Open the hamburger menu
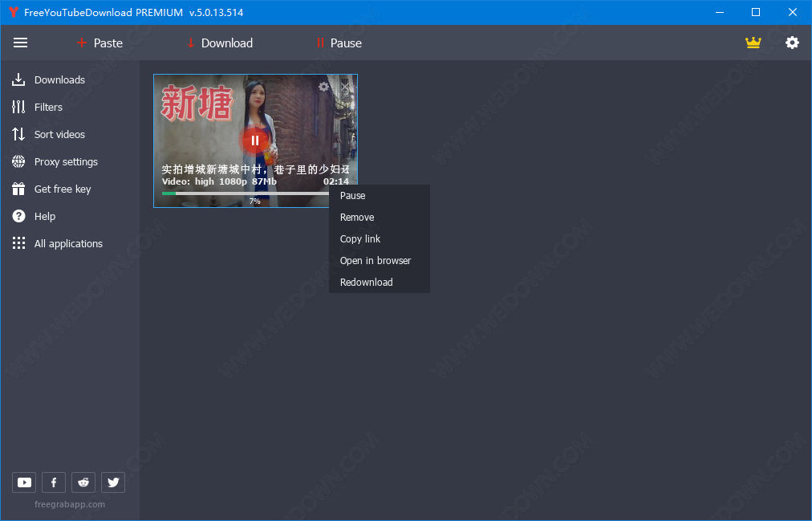The image size is (812, 521). coord(20,43)
